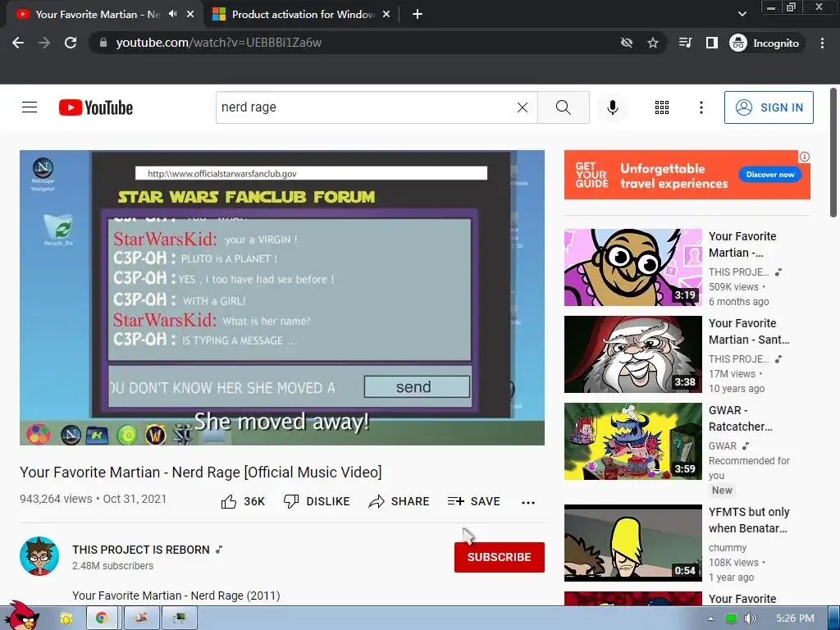Open YouTube settings three-dot menu

tap(701, 107)
